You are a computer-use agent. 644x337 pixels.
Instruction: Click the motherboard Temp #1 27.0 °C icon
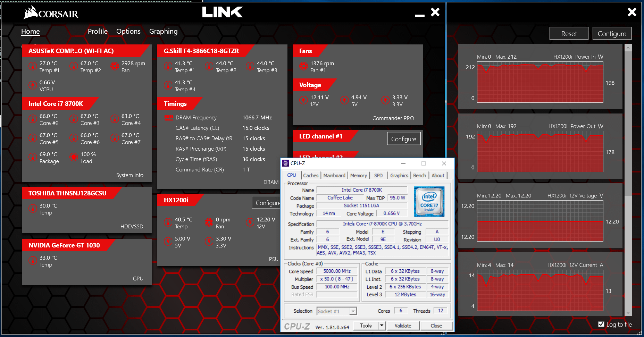click(x=33, y=66)
